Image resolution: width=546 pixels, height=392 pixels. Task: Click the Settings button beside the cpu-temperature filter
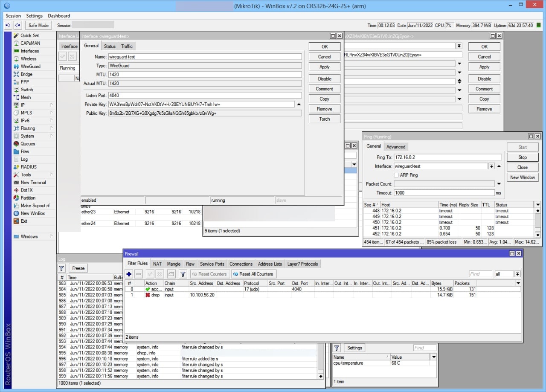tap(354, 348)
